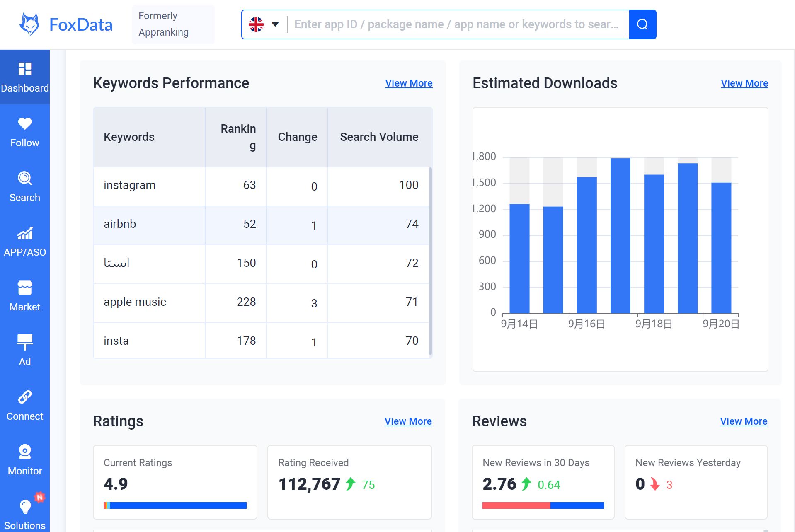Click the Current Ratings progress bar
Viewport: 795px width, 532px height.
pos(174,505)
